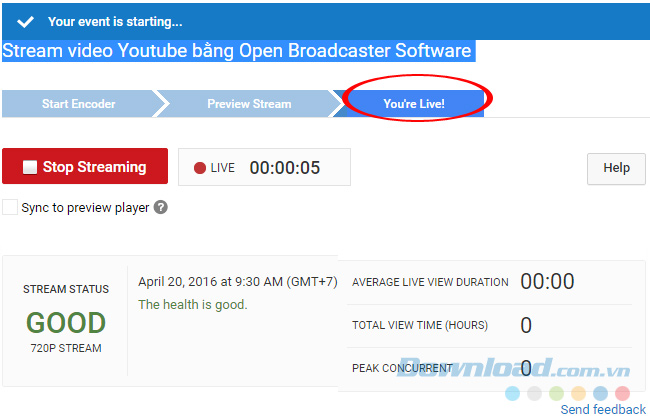650x417 pixels.
Task: Click 'April 20, 2016 at 9:30 AM (GMT+7)' text
Action: pyautogui.click(x=238, y=282)
